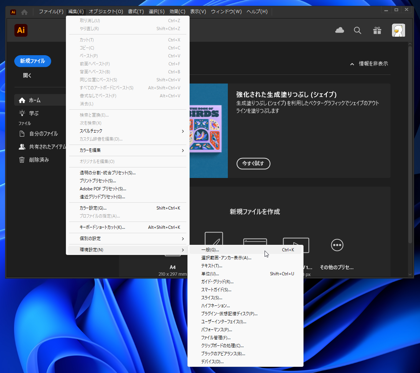Open the ヘルプ(H) menu

(x=257, y=12)
